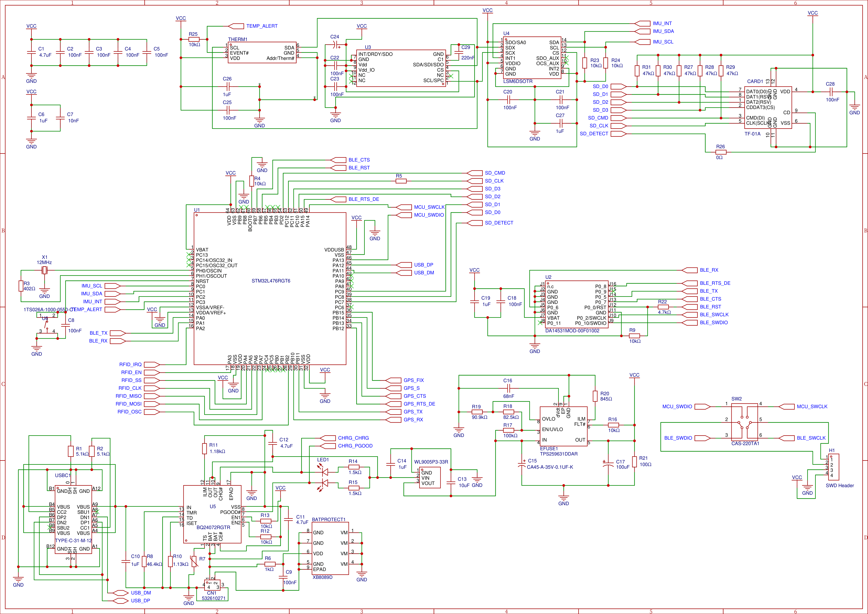Select the XB8089D part label
Screen dimensions: 868x614
point(322,577)
